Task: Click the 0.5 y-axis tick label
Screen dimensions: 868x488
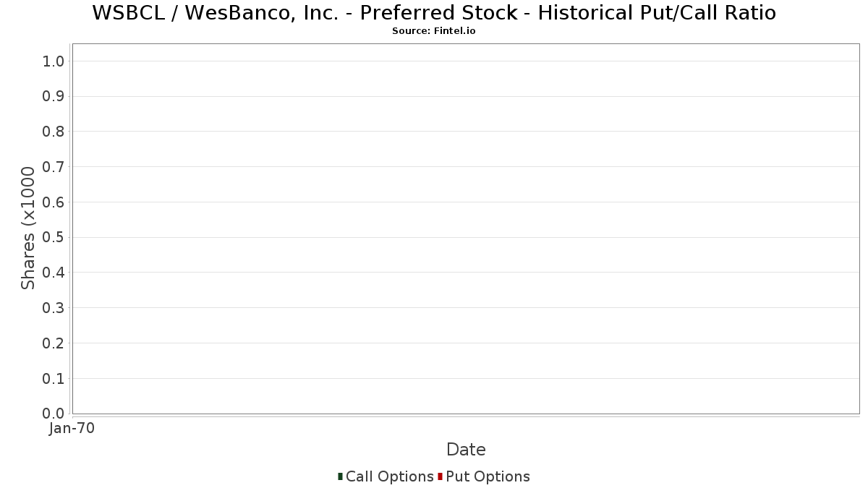Action: (54, 238)
